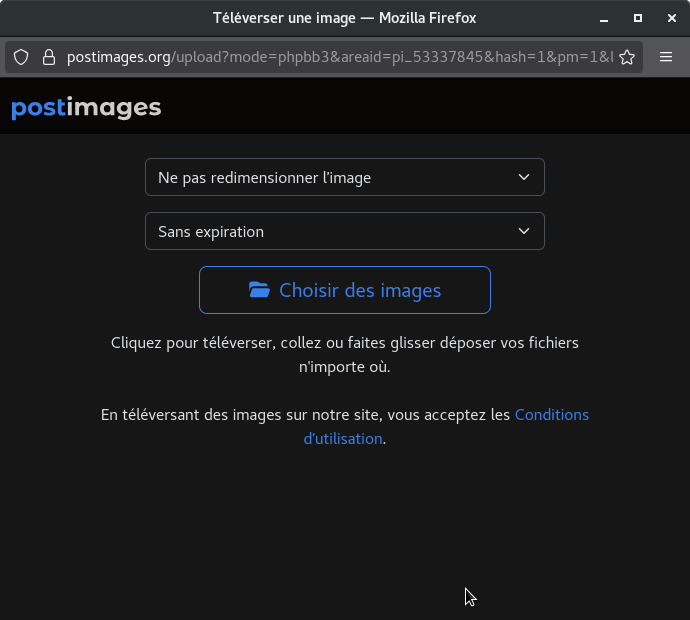Close the Firefox window
The image size is (690, 620).
(x=672, y=18)
